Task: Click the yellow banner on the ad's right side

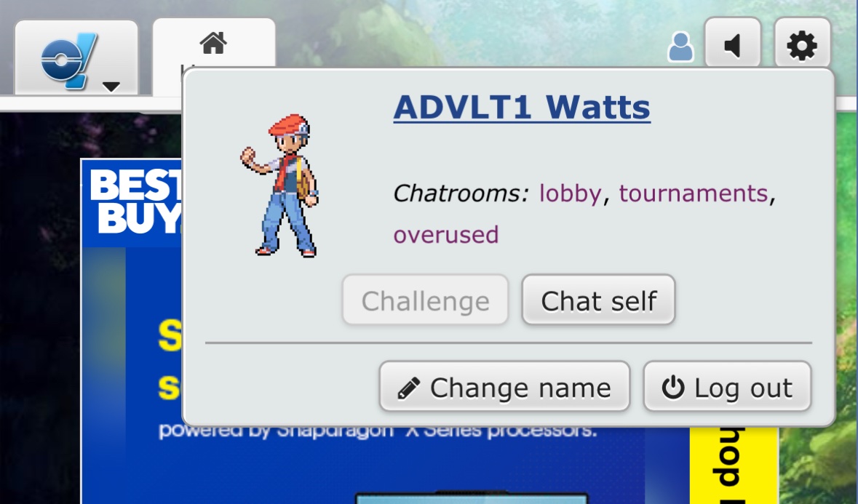Action: pyautogui.click(x=734, y=465)
